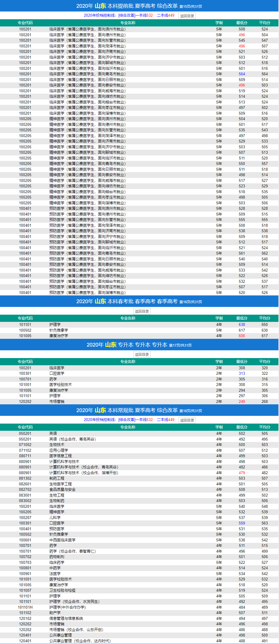Click 药学（校企合作，泰智育仁）row name
Screen dimensions: 279x644
pyautogui.click(x=73, y=551)
